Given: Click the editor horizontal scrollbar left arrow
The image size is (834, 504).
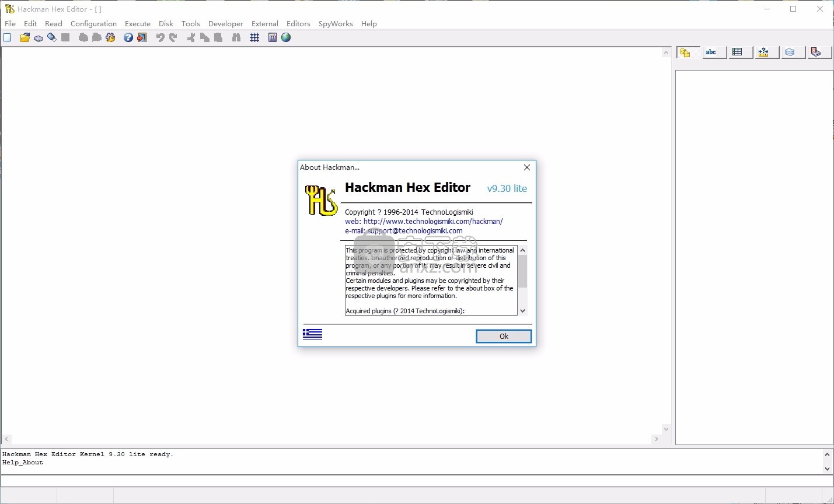Looking at the screenshot, I should click(x=6, y=439).
